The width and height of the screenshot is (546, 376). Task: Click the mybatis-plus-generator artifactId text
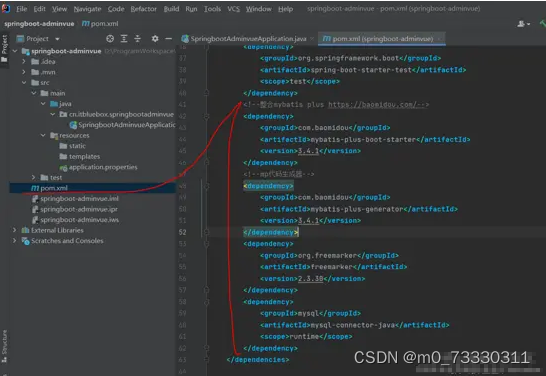357,209
